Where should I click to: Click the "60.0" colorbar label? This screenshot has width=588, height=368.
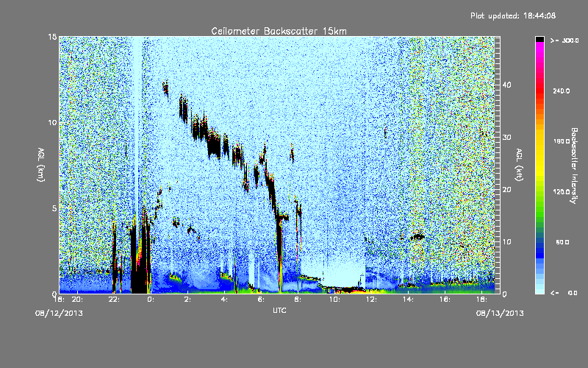562,242
